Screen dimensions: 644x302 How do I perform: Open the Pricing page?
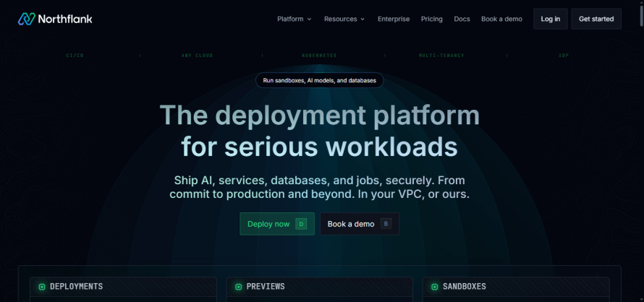pos(432,19)
